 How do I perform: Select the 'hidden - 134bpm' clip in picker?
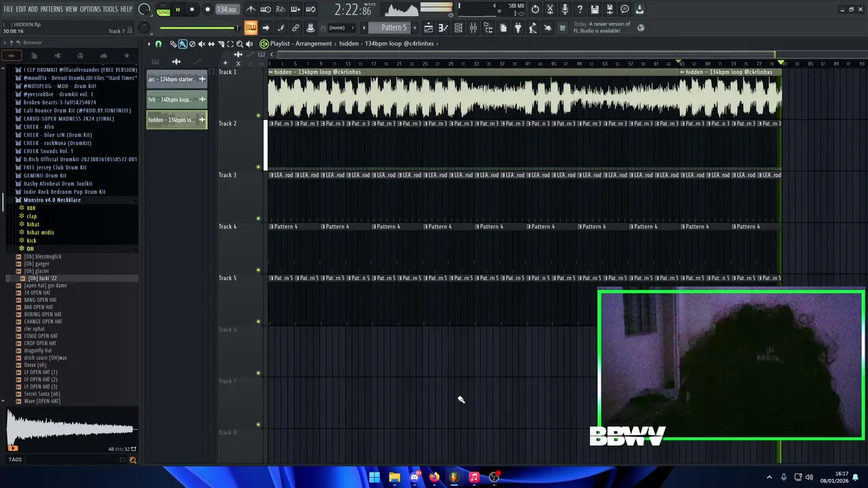tap(177, 120)
